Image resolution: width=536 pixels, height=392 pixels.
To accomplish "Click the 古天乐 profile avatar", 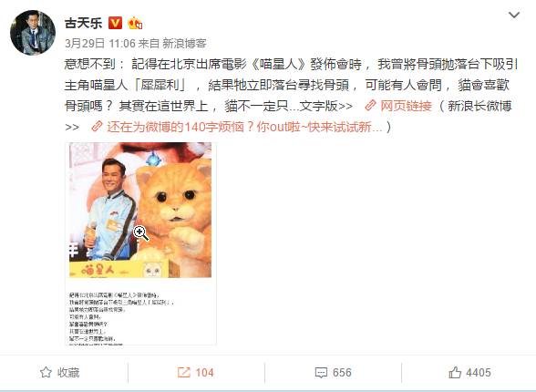I will click(33, 33).
